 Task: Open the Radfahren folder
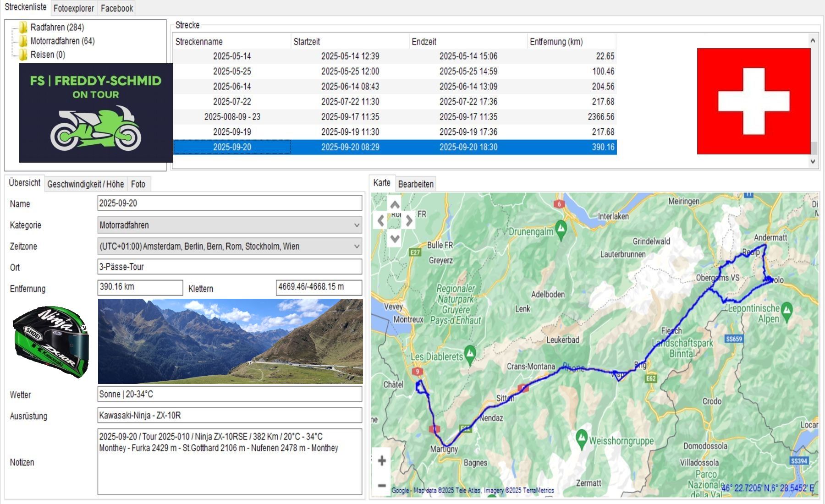57,27
